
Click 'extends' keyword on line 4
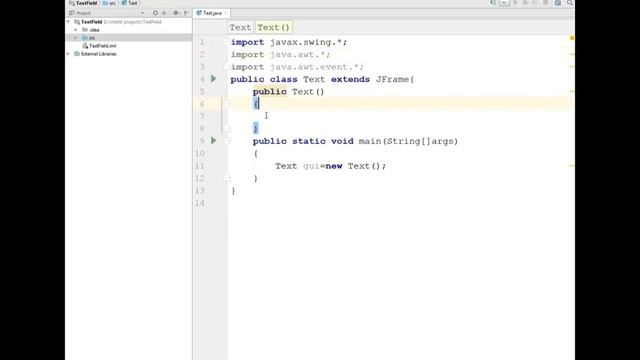[350, 79]
